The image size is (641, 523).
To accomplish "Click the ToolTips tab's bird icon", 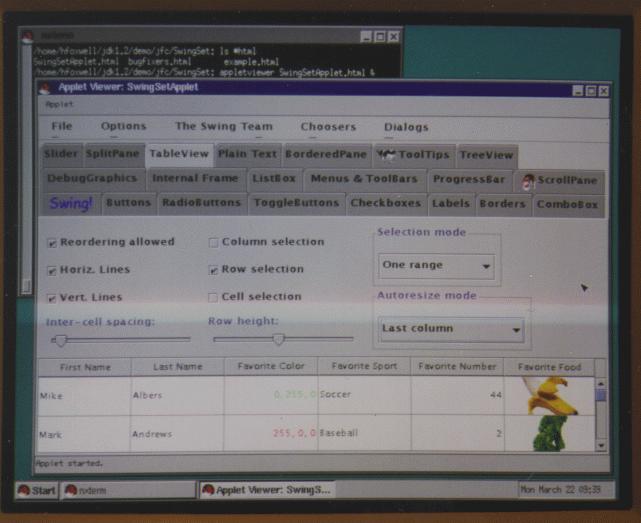I will 386,155.
